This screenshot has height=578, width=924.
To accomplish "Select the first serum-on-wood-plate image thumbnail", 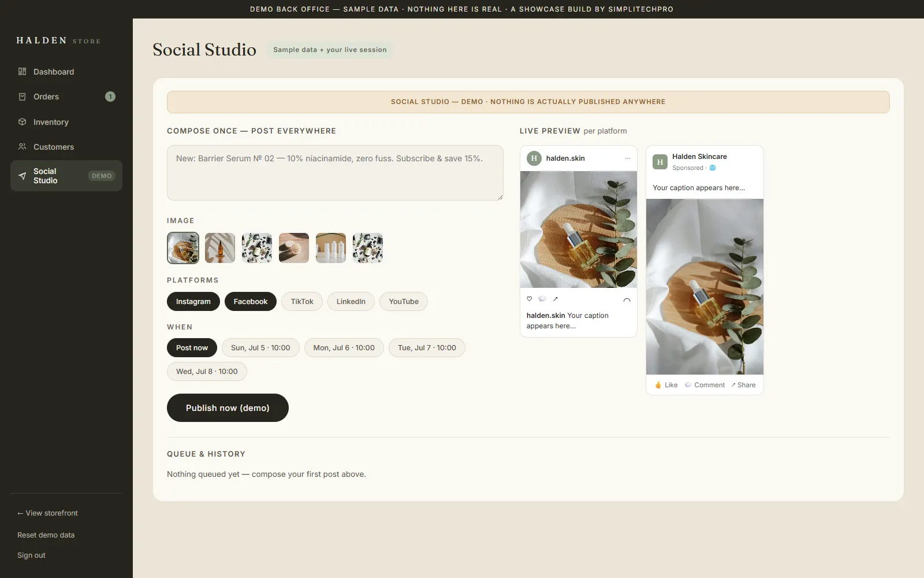I will 183,248.
